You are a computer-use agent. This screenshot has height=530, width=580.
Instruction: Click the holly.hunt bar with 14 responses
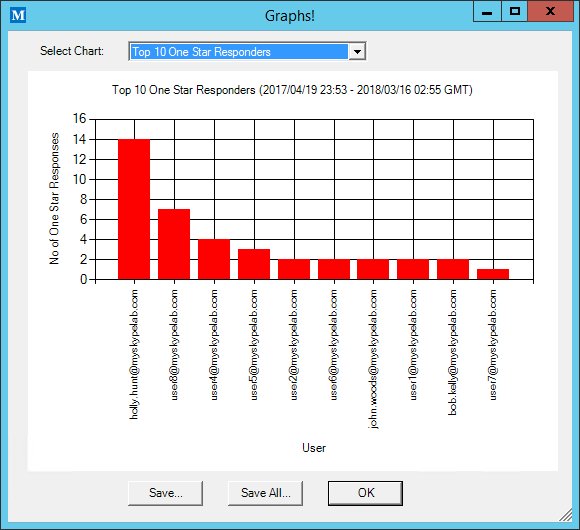click(x=134, y=209)
